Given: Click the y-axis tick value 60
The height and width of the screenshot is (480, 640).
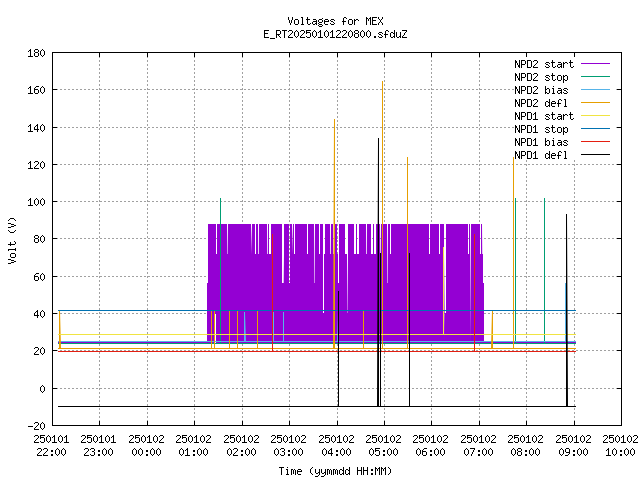Looking at the screenshot, I should point(39,277).
